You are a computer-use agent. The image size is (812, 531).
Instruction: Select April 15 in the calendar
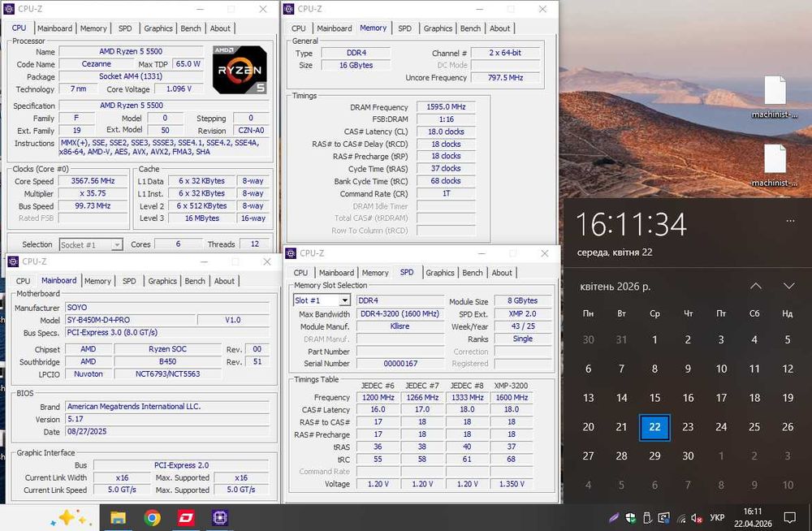(654, 398)
